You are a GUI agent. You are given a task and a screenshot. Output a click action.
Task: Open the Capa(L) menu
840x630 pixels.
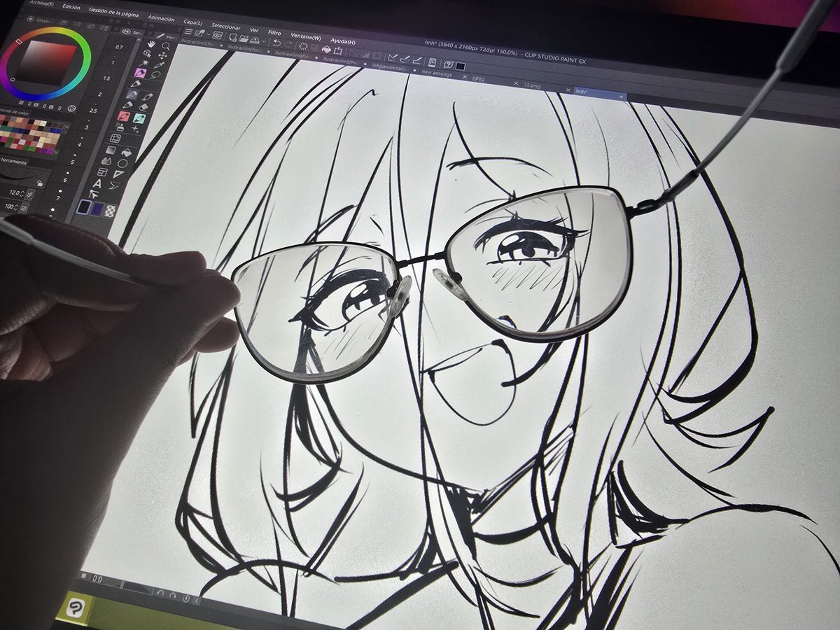click(x=193, y=23)
